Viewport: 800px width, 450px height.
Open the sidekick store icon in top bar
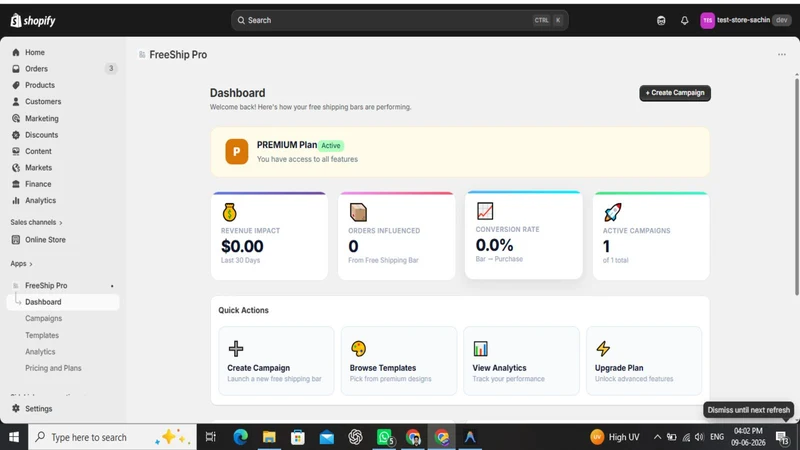pos(661,20)
